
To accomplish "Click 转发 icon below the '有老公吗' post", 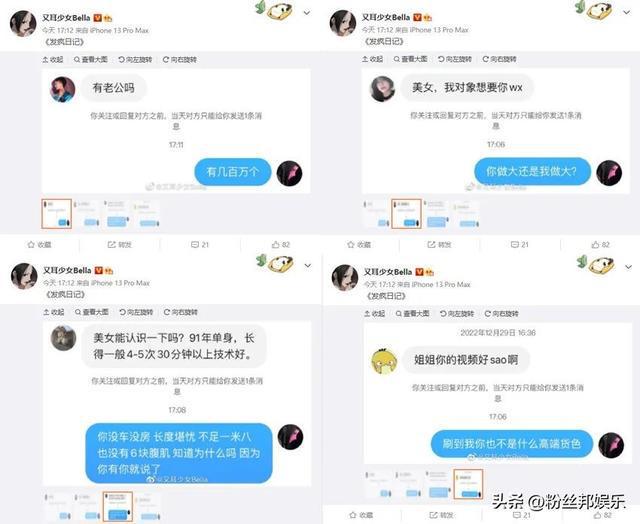I will (x=120, y=244).
